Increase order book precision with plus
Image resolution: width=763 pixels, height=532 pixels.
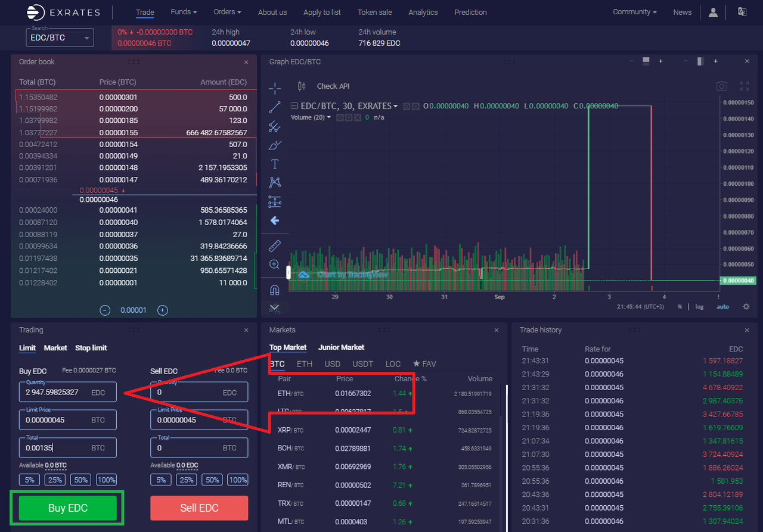(x=162, y=310)
